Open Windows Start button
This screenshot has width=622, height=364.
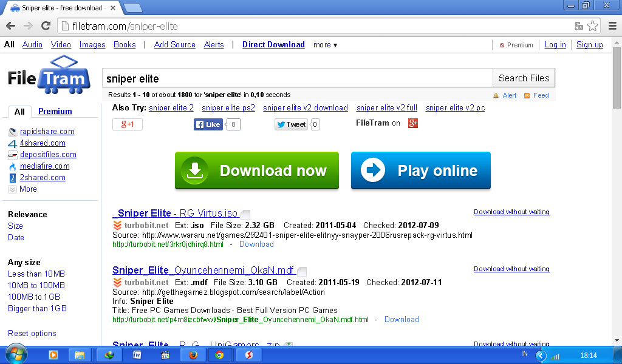[x=16, y=354]
